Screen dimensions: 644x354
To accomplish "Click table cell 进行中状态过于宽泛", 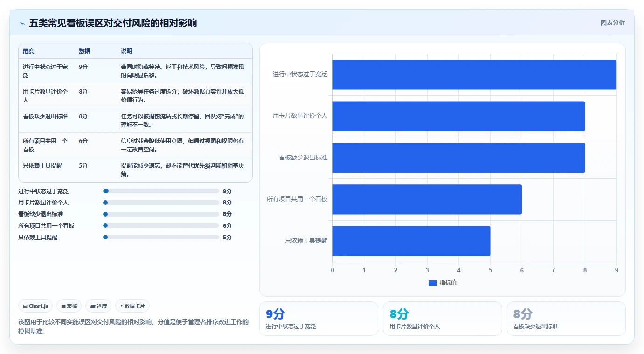I will point(45,71).
